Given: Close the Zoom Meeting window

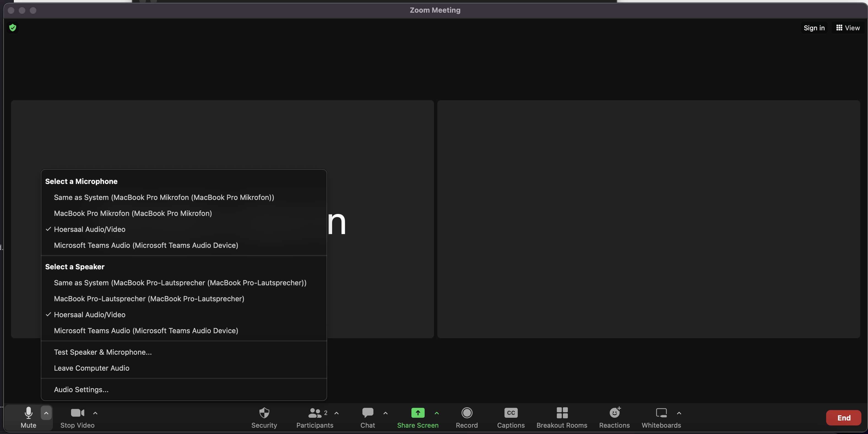Looking at the screenshot, I should point(11,10).
